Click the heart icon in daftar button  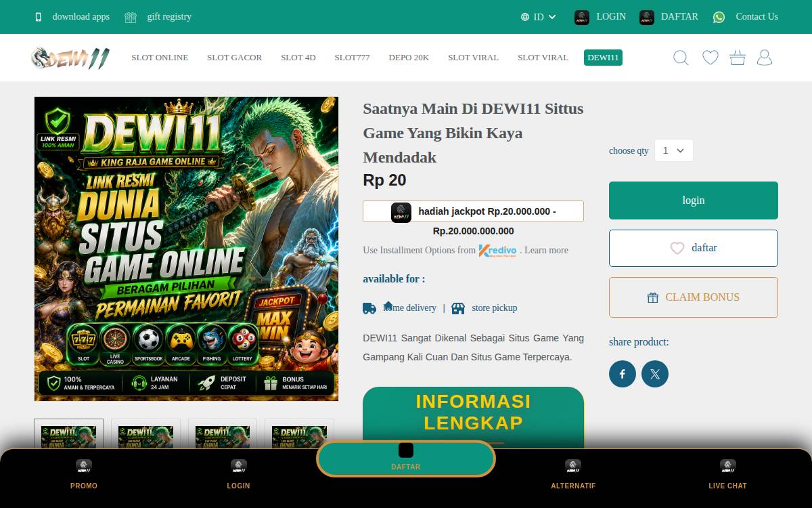(677, 248)
